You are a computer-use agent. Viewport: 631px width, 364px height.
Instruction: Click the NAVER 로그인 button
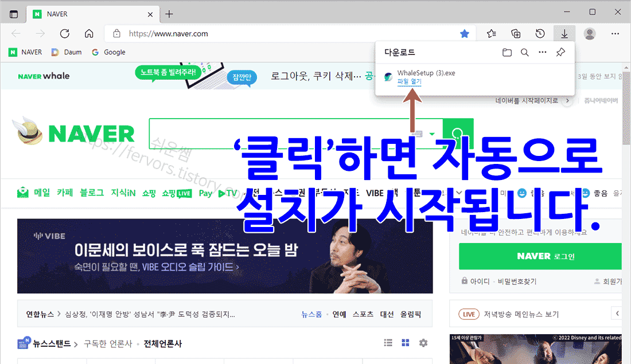540,256
